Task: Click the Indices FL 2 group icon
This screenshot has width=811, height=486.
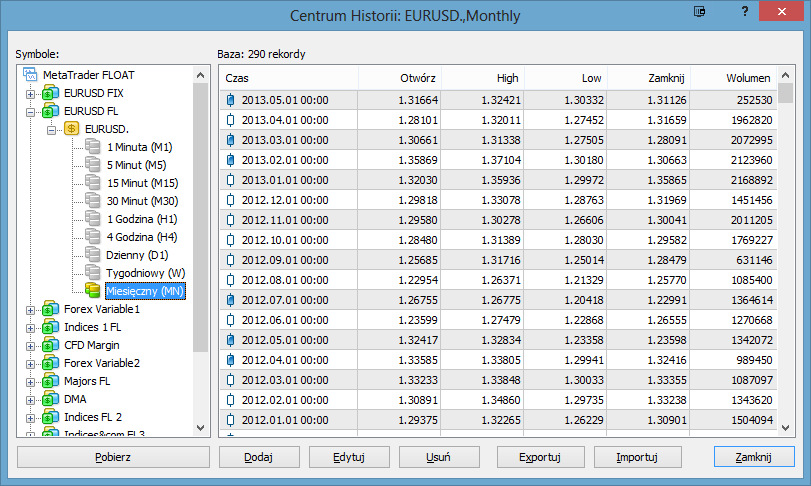Action: click(x=50, y=417)
